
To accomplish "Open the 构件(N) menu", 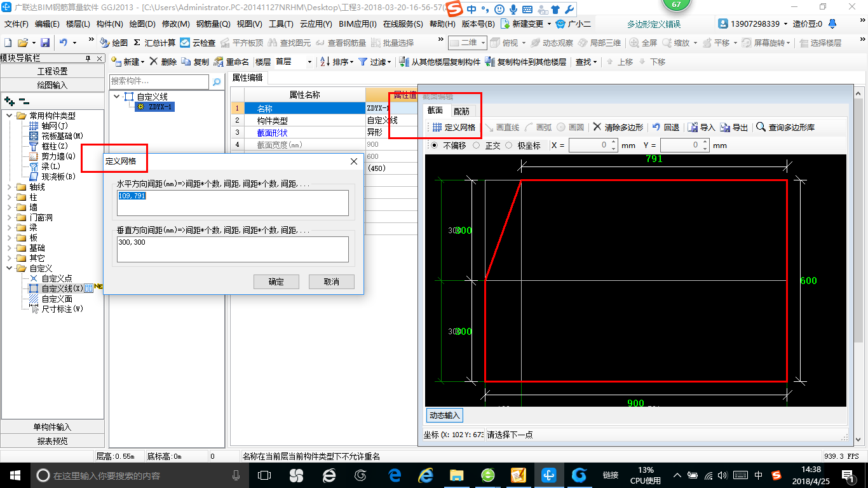I will coord(109,24).
